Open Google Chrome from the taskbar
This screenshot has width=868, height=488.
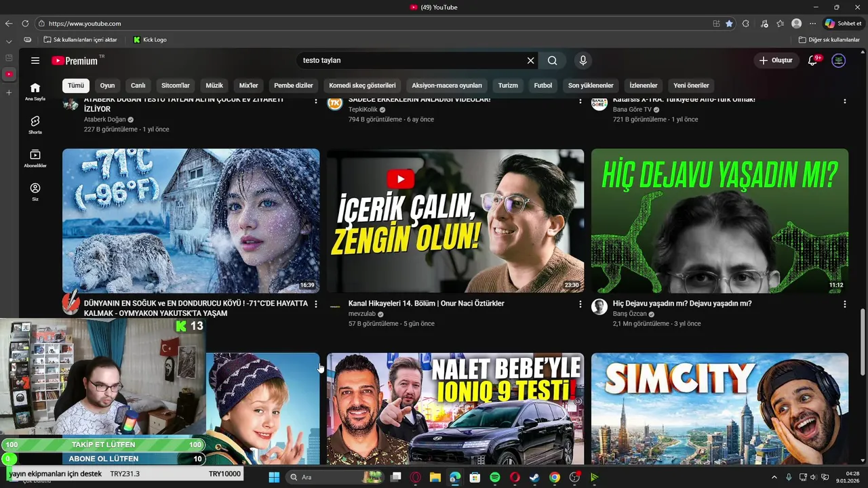pyautogui.click(x=555, y=477)
